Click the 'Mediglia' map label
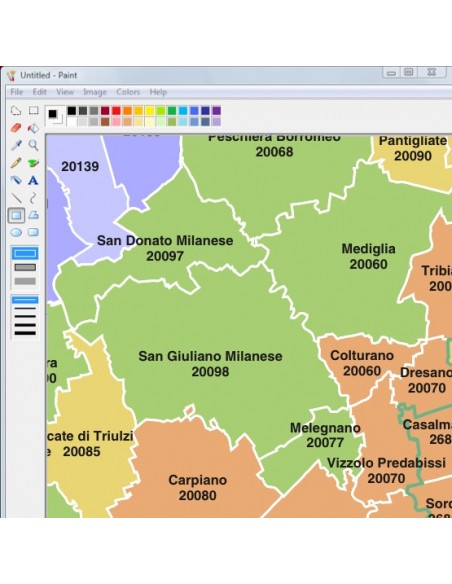452x584 pixels. pyautogui.click(x=368, y=249)
